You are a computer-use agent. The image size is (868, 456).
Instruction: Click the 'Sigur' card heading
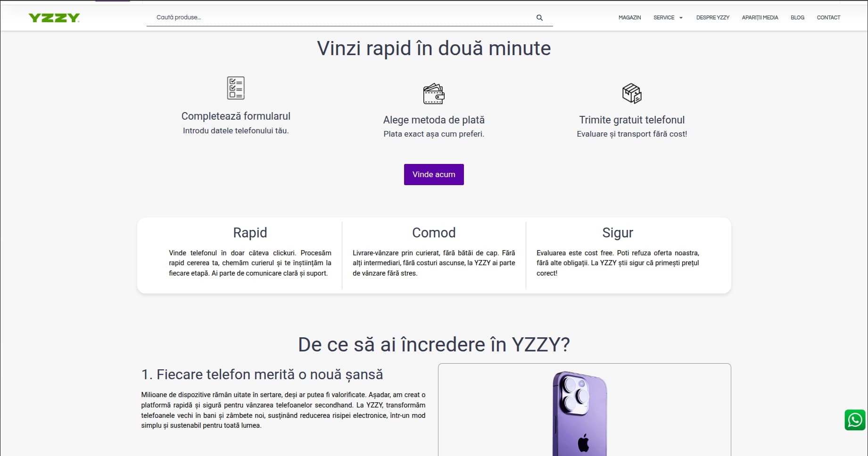coord(618,233)
